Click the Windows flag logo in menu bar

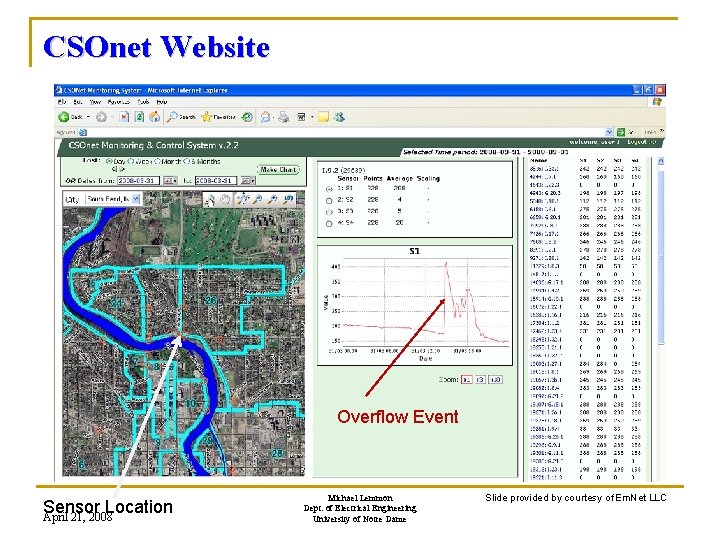(x=657, y=102)
